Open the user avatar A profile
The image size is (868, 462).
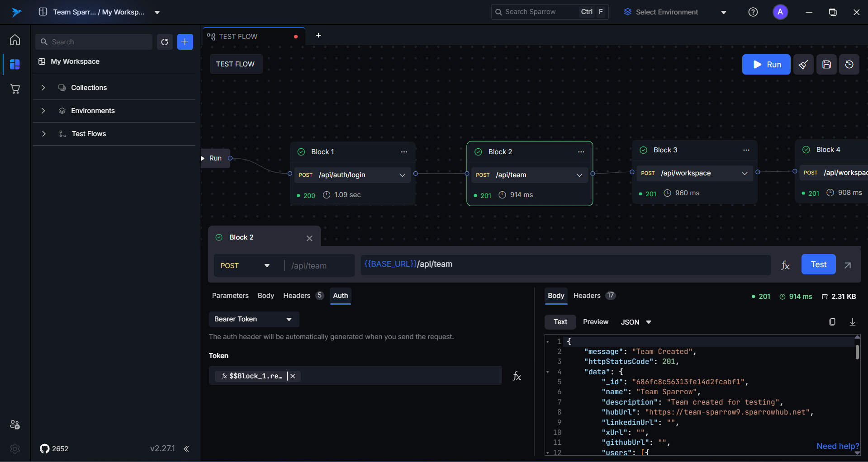[780, 12]
